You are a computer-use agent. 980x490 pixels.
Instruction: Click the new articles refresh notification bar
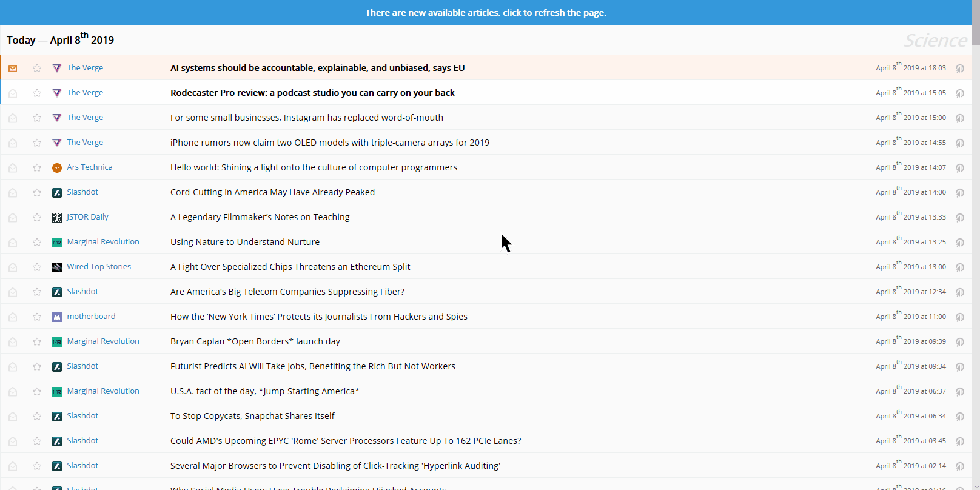[486, 13]
